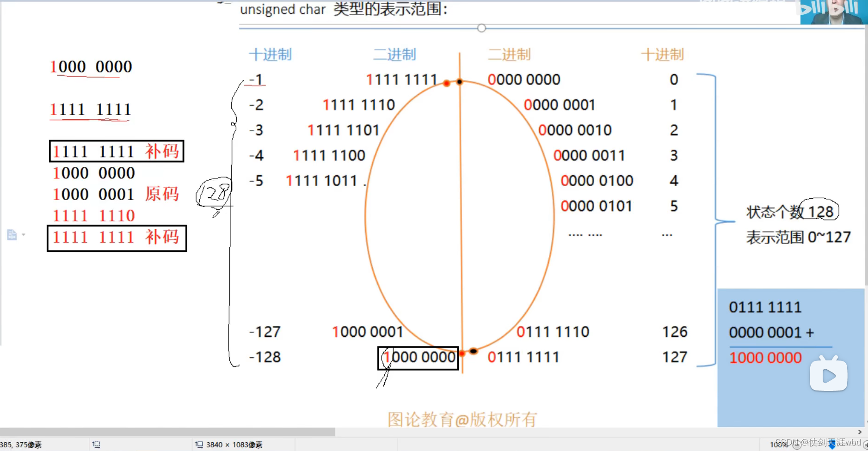Screen dimensions: 868x451
Task: Click the red '1000 0000' sum in blue box
Action: click(765, 358)
